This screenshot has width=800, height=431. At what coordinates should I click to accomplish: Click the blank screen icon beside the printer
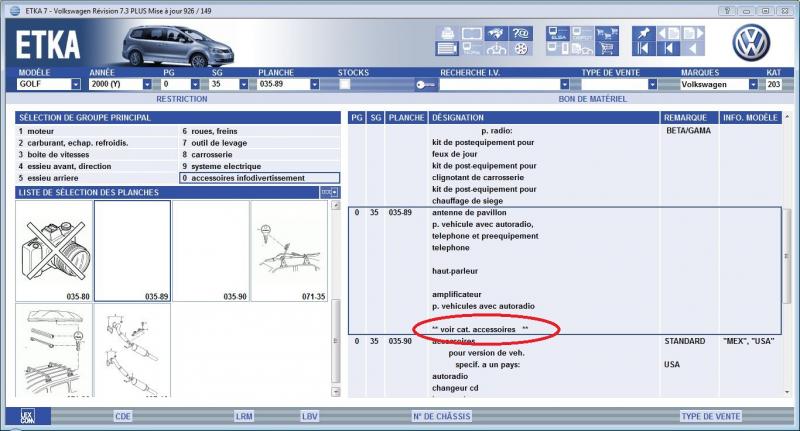click(472, 34)
